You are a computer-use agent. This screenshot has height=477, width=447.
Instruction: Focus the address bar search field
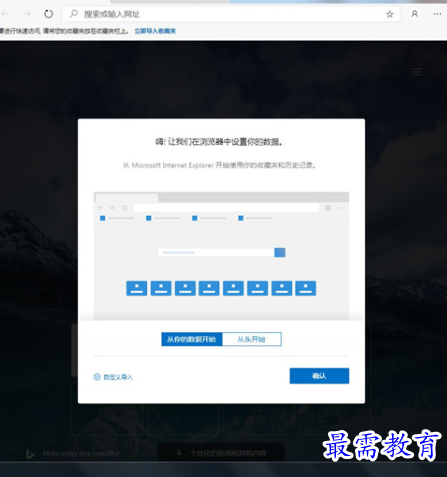[231, 14]
